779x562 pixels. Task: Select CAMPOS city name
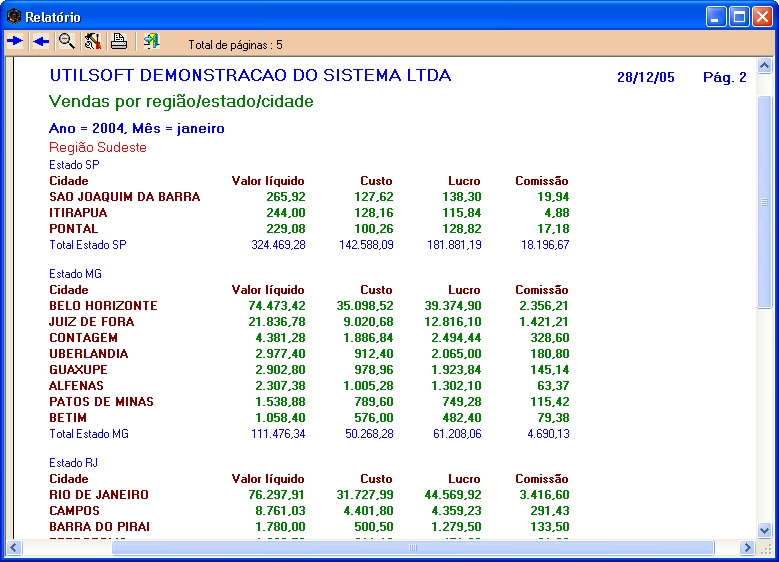(x=74, y=511)
